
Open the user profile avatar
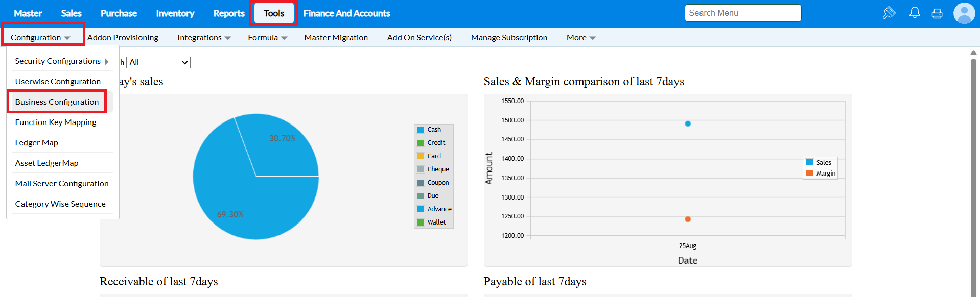[964, 13]
